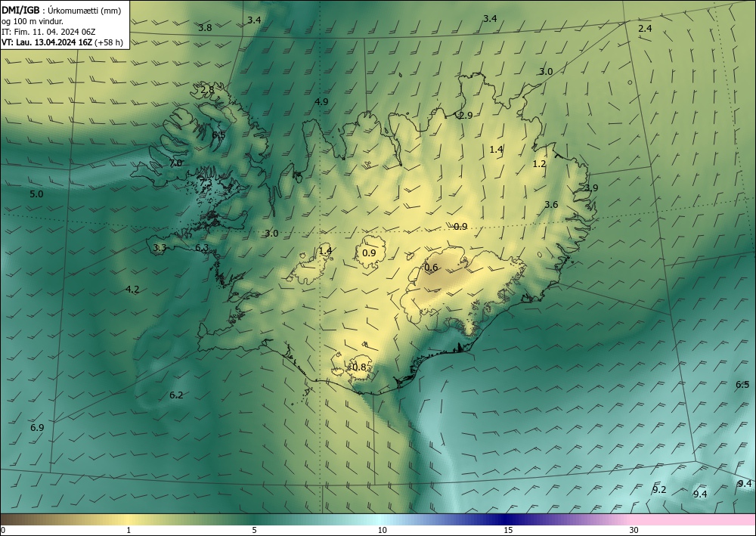Click the 5.0 value label
Image resolution: width=756 pixels, height=536 pixels.
pos(36,194)
